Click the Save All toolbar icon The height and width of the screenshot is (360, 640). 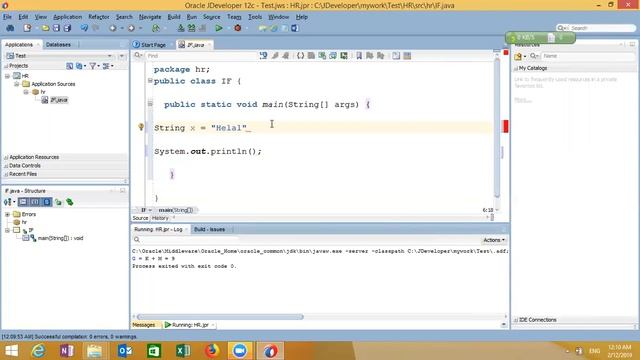pyautogui.click(x=67, y=28)
